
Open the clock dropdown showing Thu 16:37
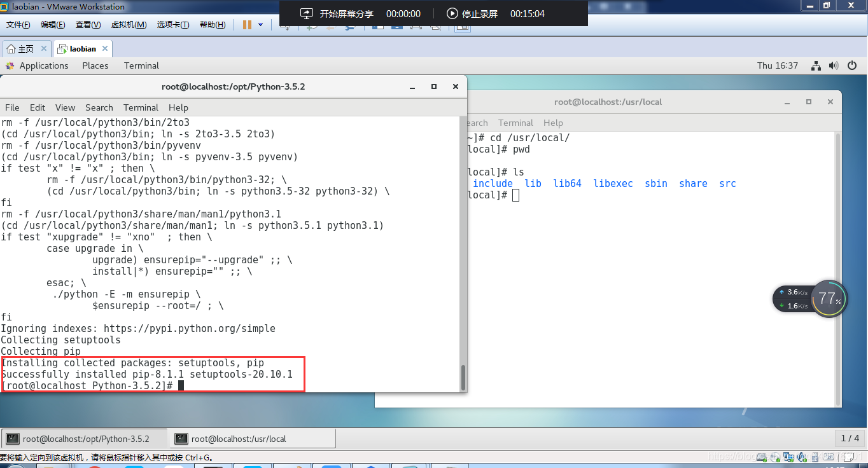[778, 65]
